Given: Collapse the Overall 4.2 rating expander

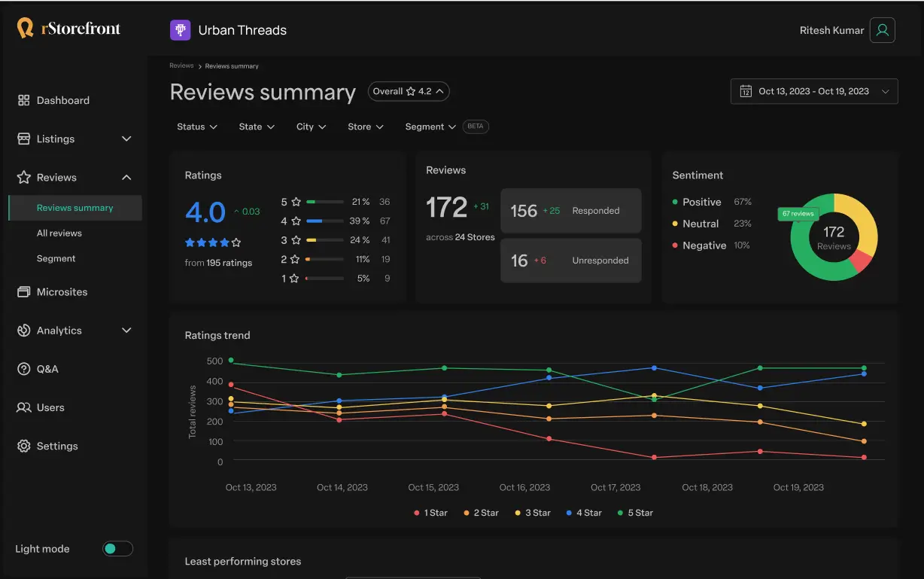Looking at the screenshot, I should coord(409,91).
